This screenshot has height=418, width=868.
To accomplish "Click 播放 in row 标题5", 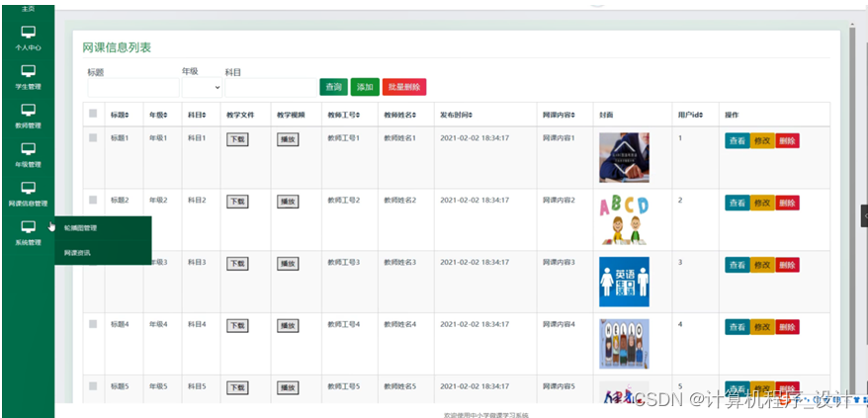I will pos(288,388).
